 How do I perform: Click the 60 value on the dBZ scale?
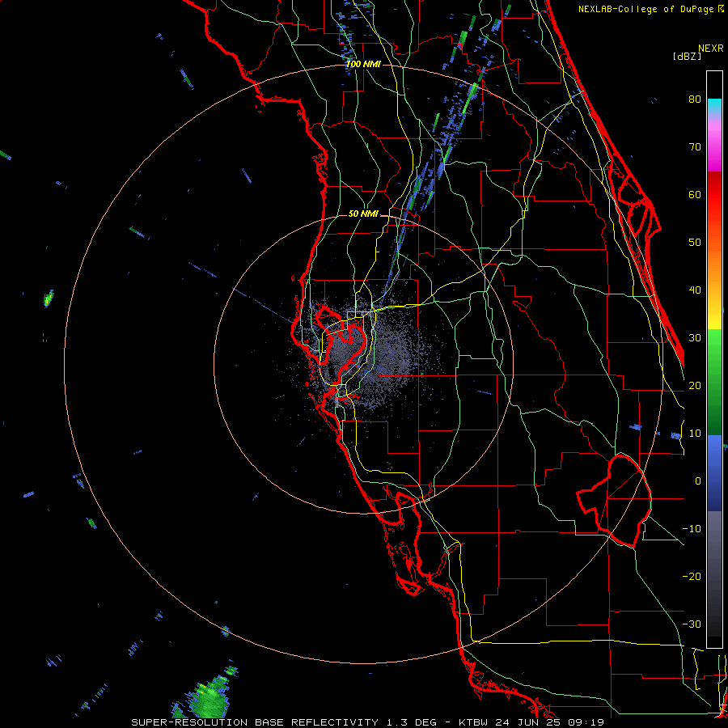(695, 194)
